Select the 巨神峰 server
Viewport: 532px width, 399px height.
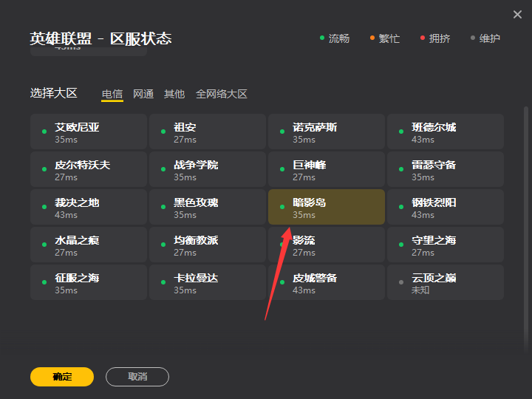[327, 169]
